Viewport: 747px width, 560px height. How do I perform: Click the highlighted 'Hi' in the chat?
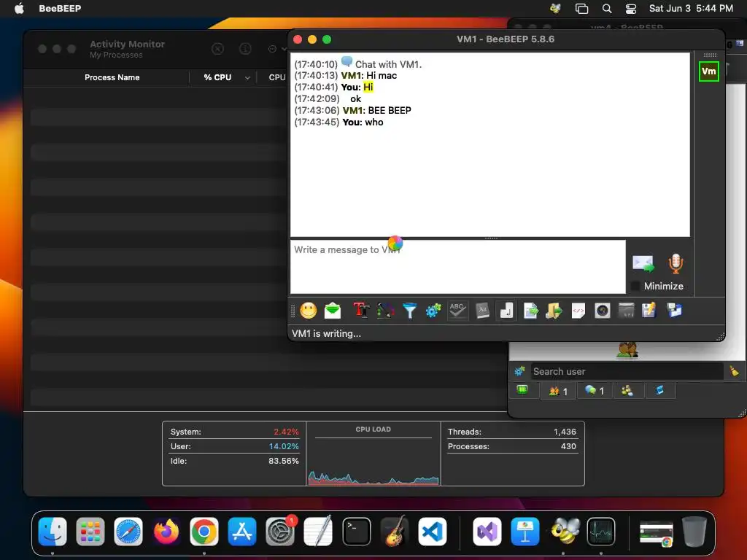[368, 87]
